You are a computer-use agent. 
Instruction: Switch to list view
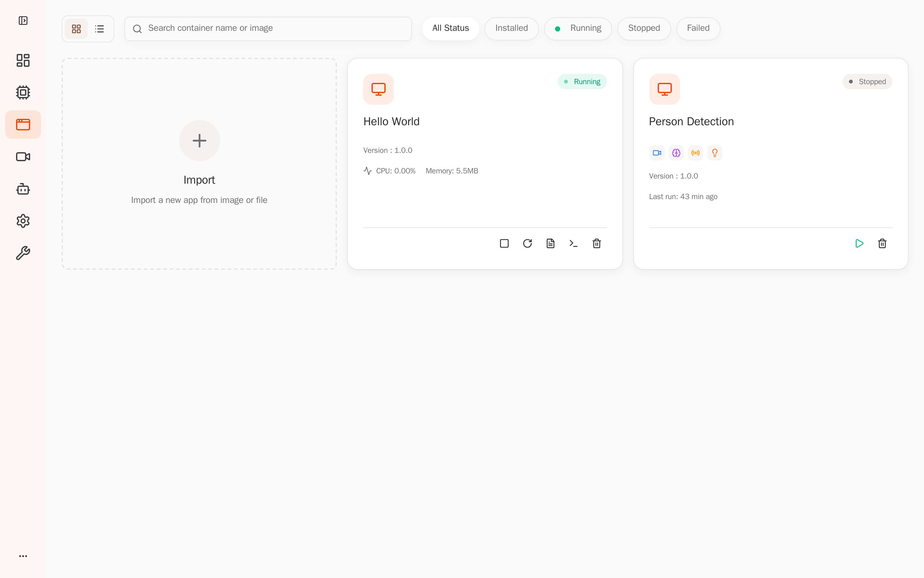tap(99, 29)
